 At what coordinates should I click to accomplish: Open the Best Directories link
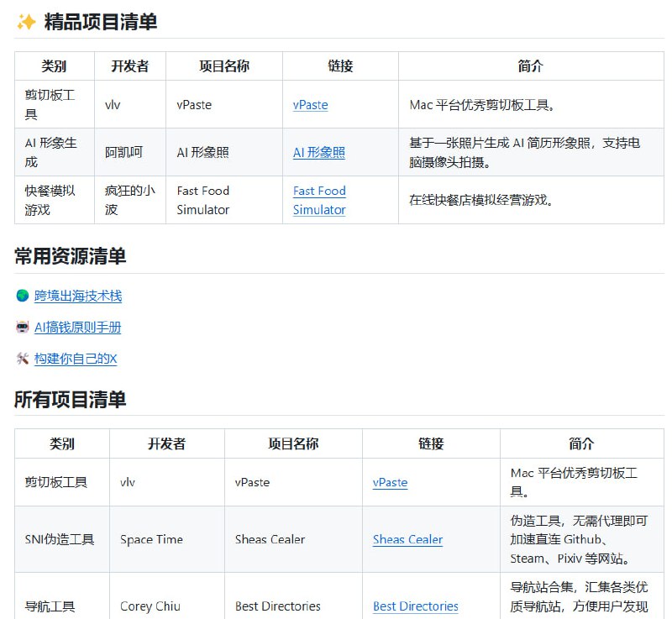click(x=415, y=606)
